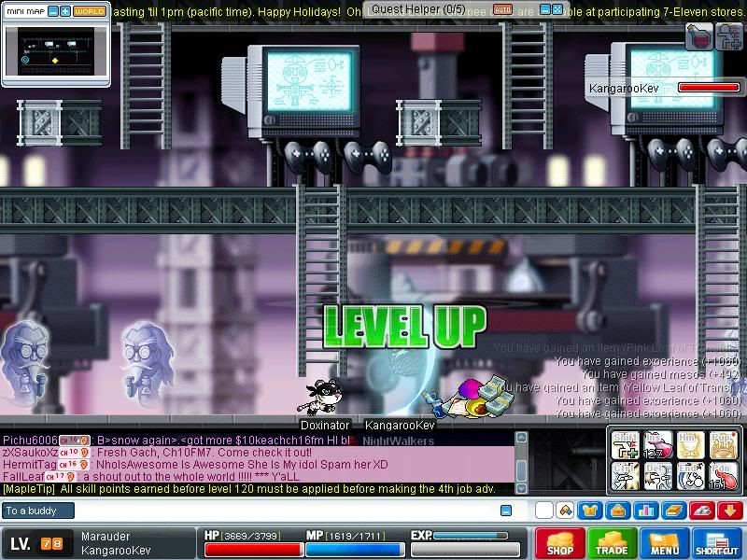
Task: Click the blue MP gauge bar
Action: pos(355,550)
